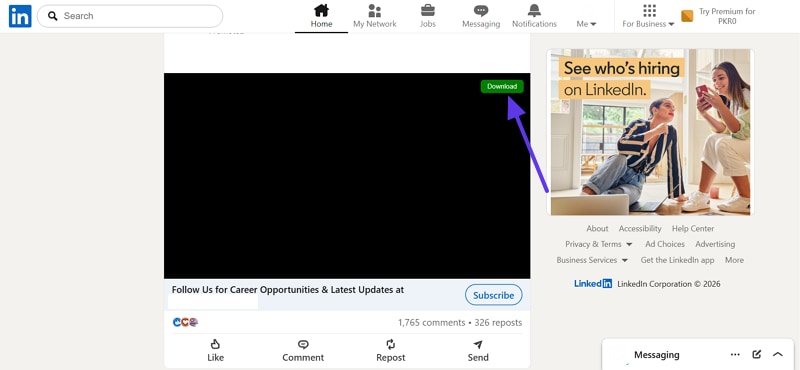
Task: Open the 1,765 comments link
Action: point(431,323)
